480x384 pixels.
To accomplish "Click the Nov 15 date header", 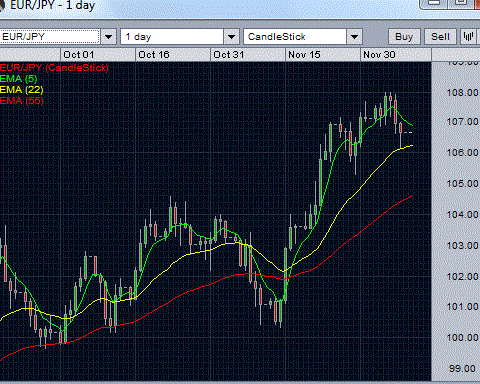I will pos(304,55).
